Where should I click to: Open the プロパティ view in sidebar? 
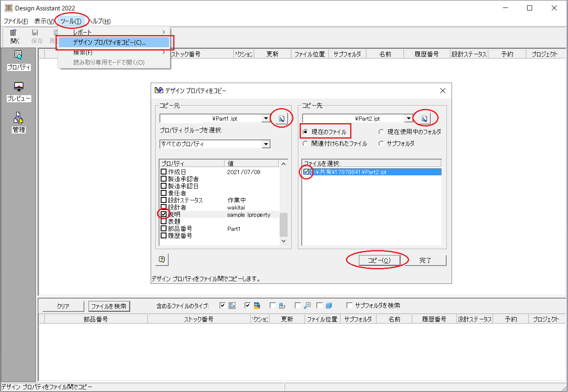(19, 61)
